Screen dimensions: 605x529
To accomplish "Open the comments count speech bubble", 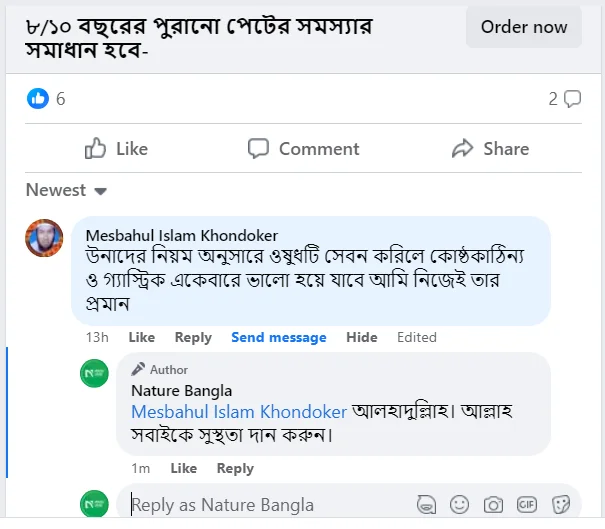I will point(572,98).
